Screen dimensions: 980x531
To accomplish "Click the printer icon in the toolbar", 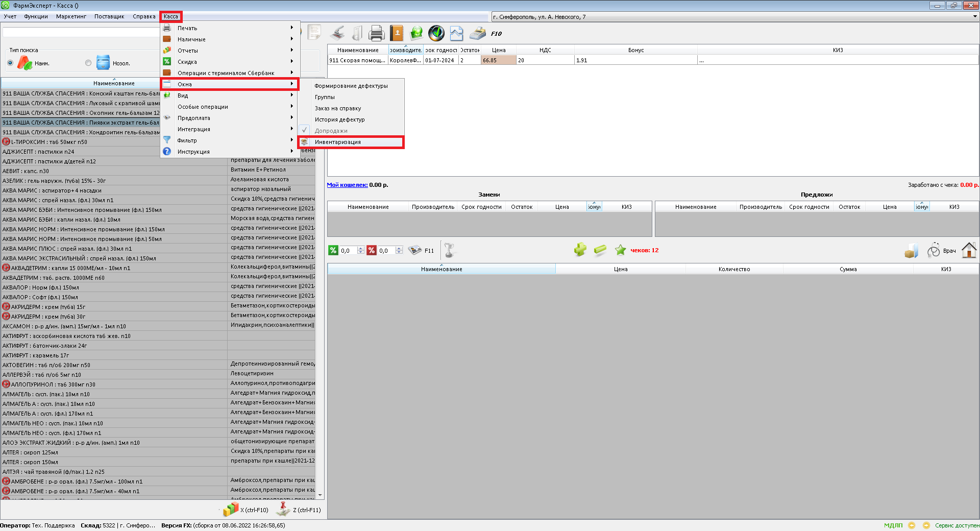I will (x=376, y=34).
